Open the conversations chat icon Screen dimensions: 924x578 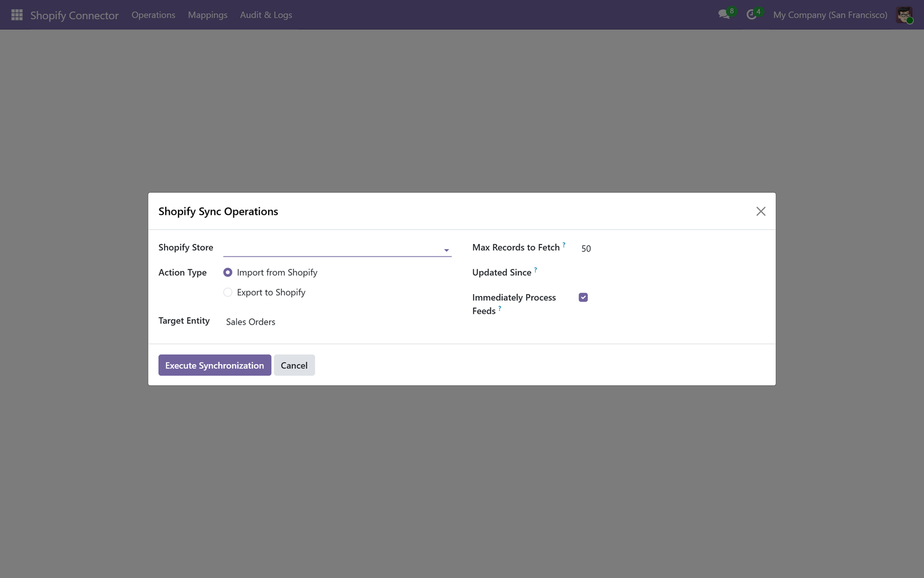[x=724, y=14]
